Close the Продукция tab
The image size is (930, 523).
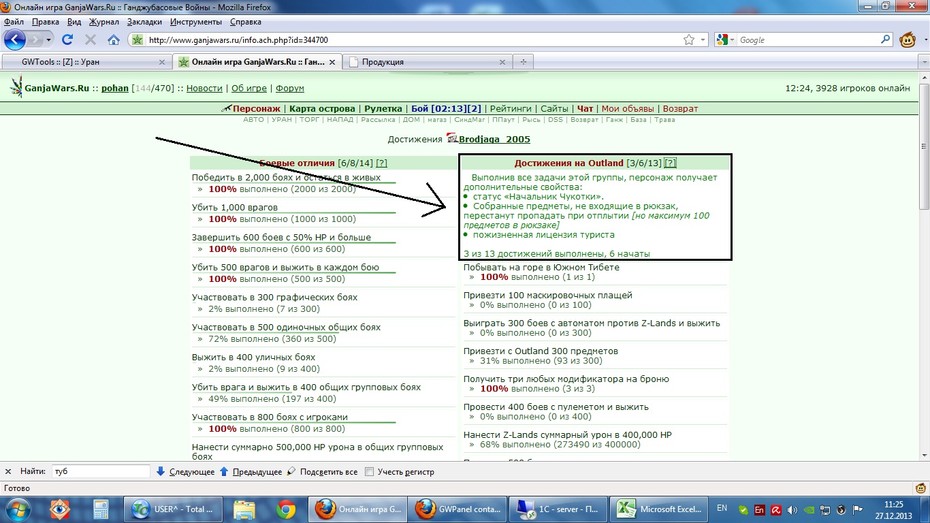click(502, 62)
